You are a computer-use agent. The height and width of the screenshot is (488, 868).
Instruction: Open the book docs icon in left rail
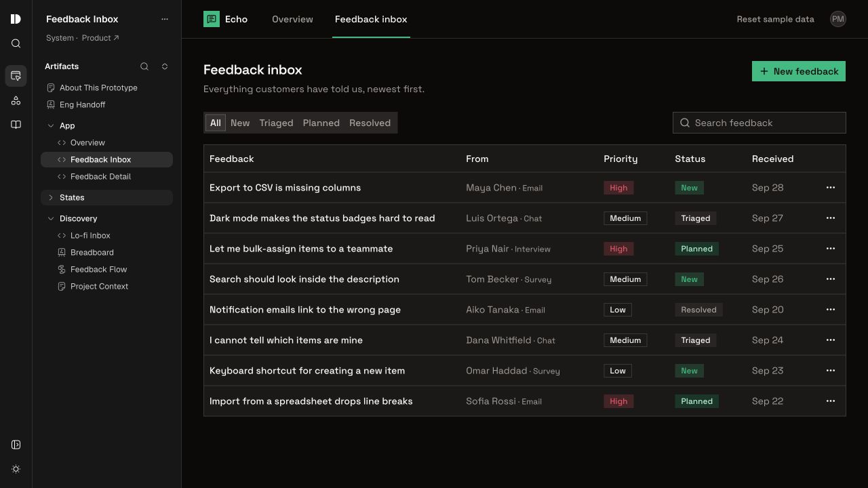[x=16, y=125]
